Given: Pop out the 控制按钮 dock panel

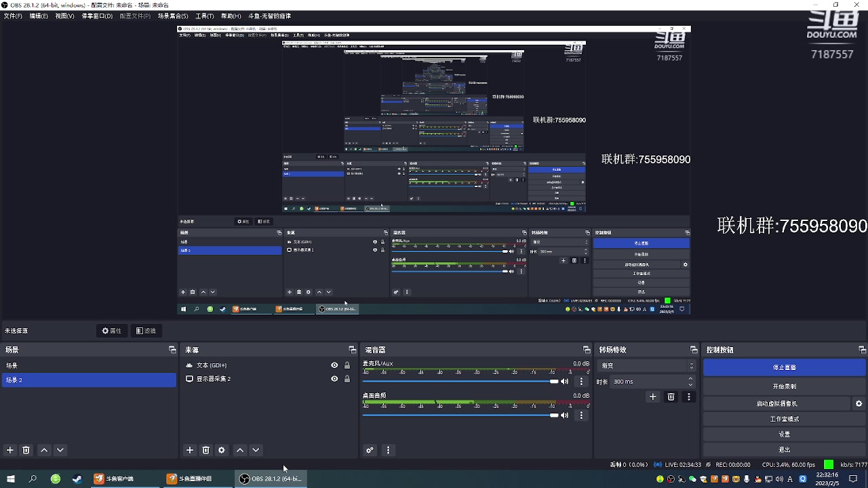Looking at the screenshot, I should (x=863, y=350).
